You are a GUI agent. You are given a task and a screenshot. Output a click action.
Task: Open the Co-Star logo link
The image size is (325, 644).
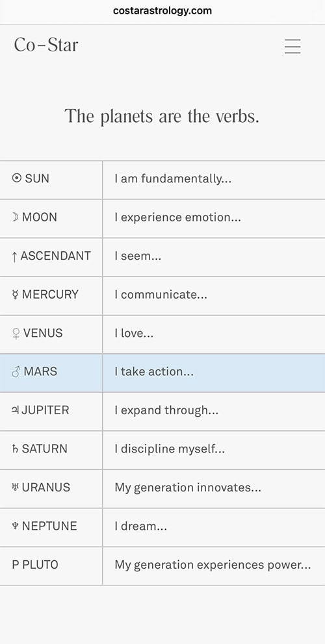[x=46, y=45]
